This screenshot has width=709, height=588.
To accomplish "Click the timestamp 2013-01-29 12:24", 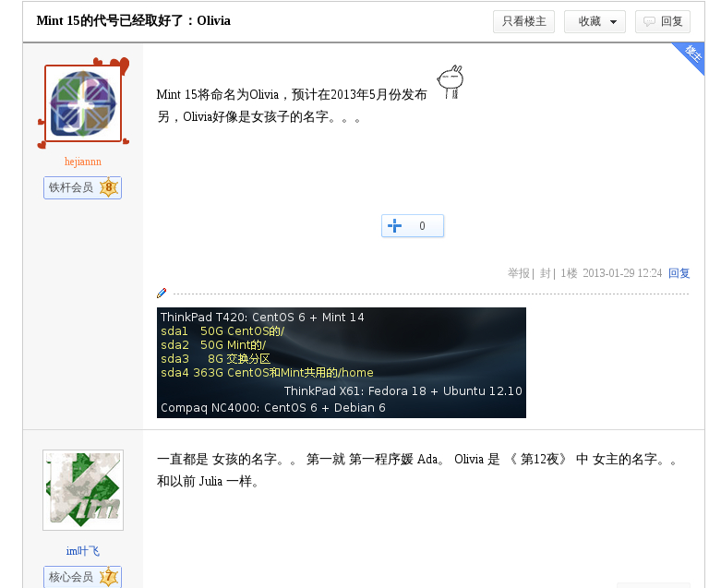I will pos(622,273).
